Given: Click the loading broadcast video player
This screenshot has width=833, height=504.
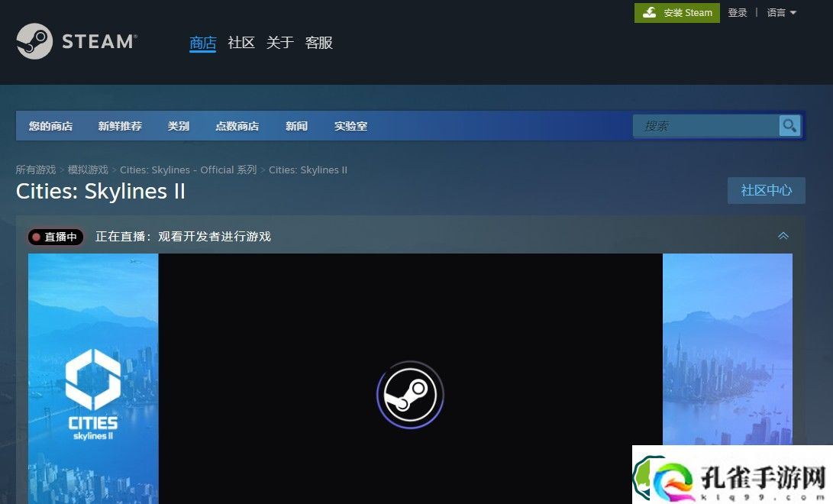Looking at the screenshot, I should coord(410,378).
